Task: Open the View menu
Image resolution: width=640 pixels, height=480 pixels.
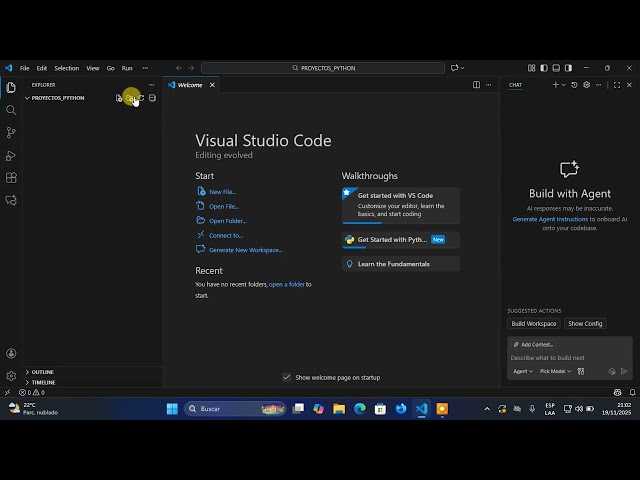Action: point(93,68)
